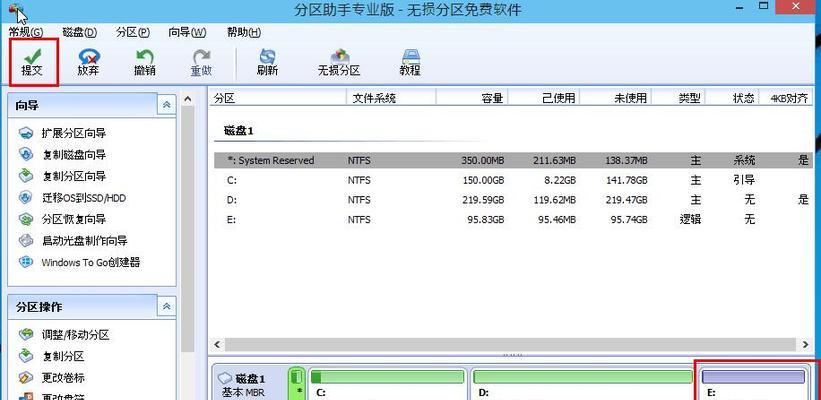Click the 撤销 (undo) toolbar icon
Viewport: 821px width, 400px height.
[x=145, y=56]
